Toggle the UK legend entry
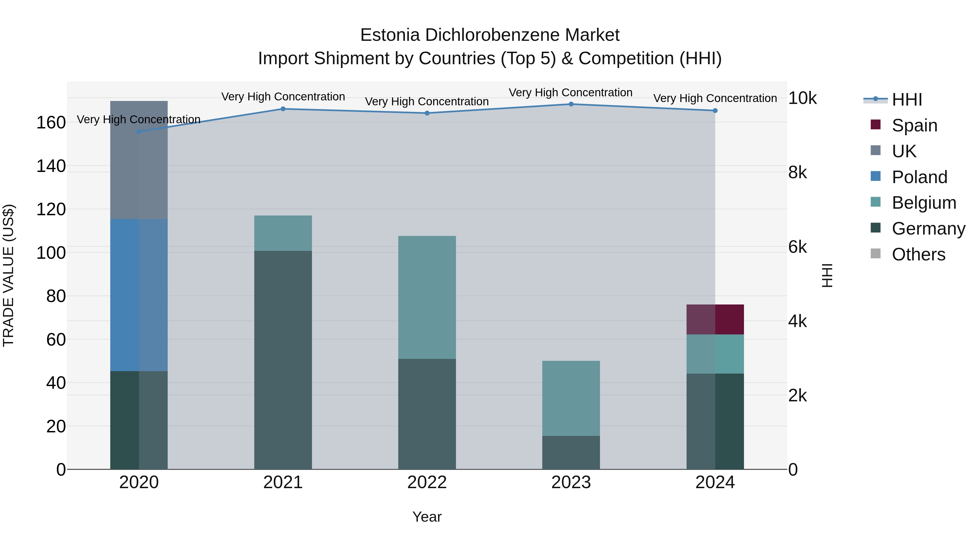 click(893, 151)
